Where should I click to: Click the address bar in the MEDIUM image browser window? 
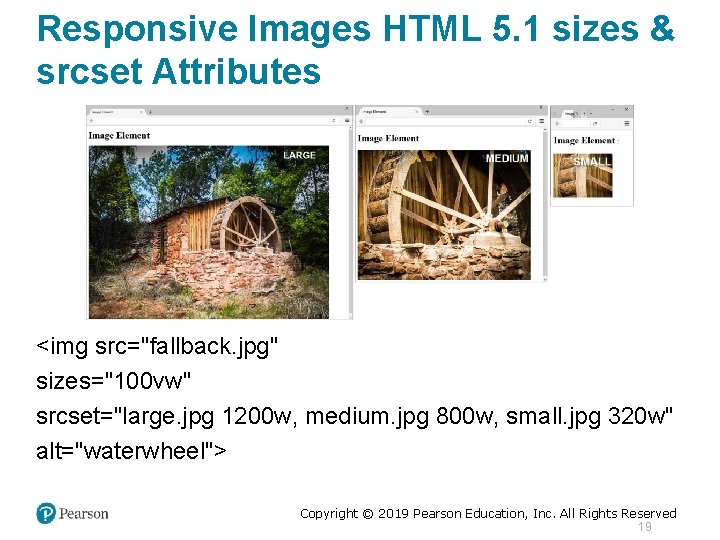(444, 121)
